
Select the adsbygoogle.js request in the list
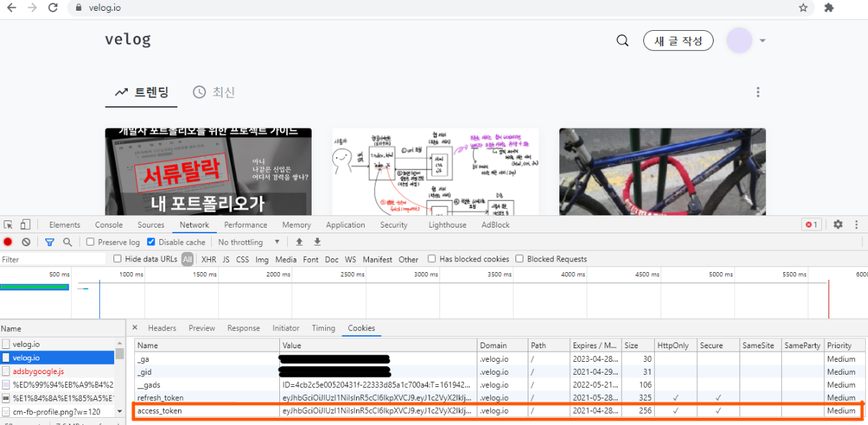point(38,371)
